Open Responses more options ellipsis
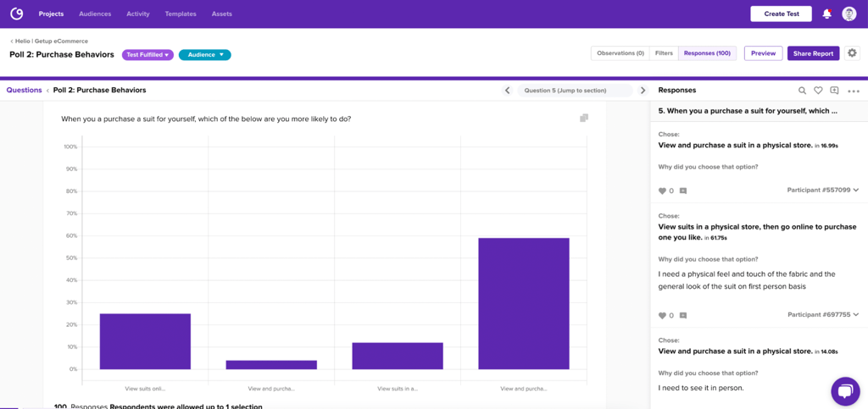Screen dimensions: 868x409 pyautogui.click(x=853, y=91)
